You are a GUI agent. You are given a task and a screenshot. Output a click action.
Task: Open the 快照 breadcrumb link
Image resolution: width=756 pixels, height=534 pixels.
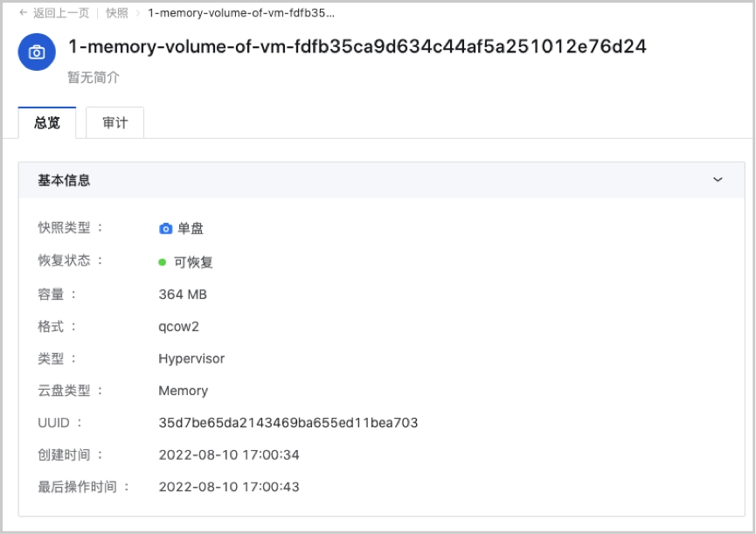[x=117, y=13]
